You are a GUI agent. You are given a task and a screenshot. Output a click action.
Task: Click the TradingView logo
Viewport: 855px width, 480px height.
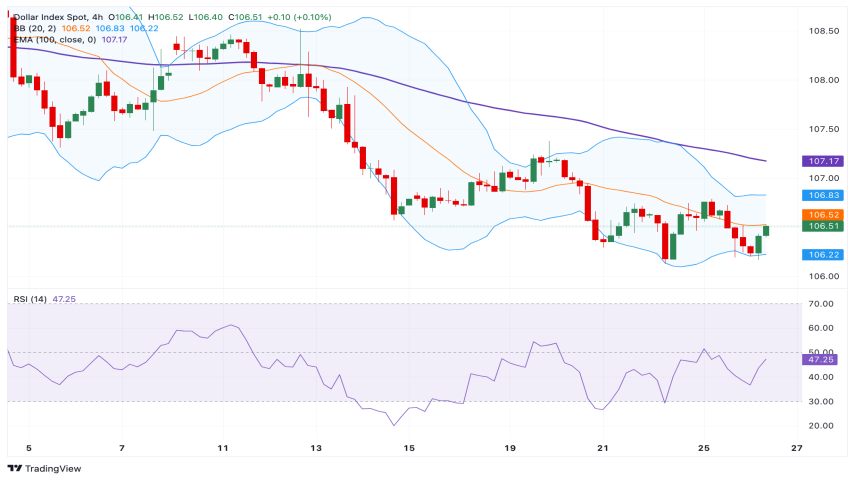point(45,468)
